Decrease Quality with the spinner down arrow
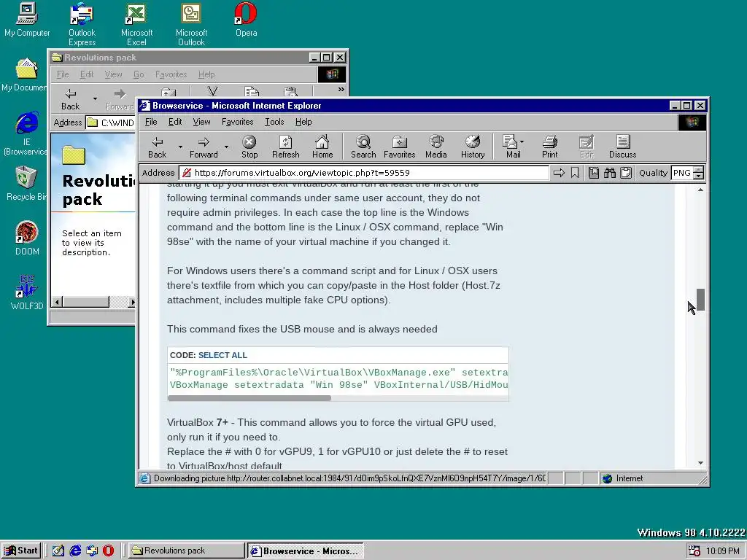The width and height of the screenshot is (747, 560). [x=698, y=176]
